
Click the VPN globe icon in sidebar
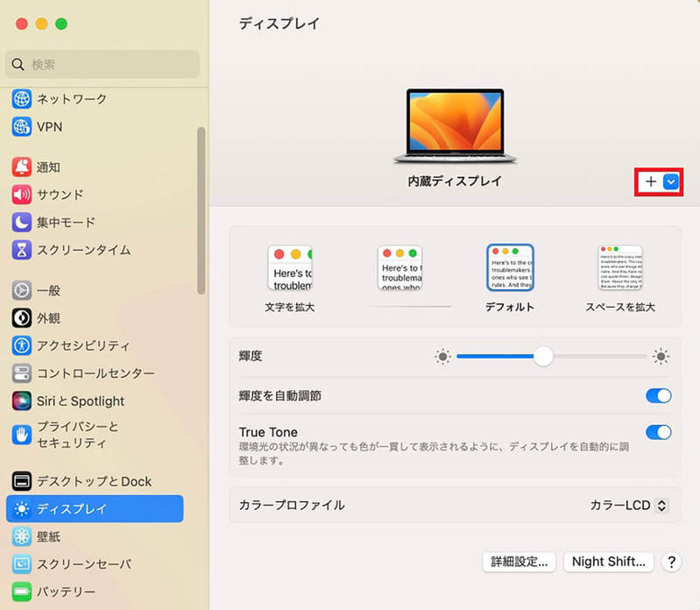click(21, 127)
